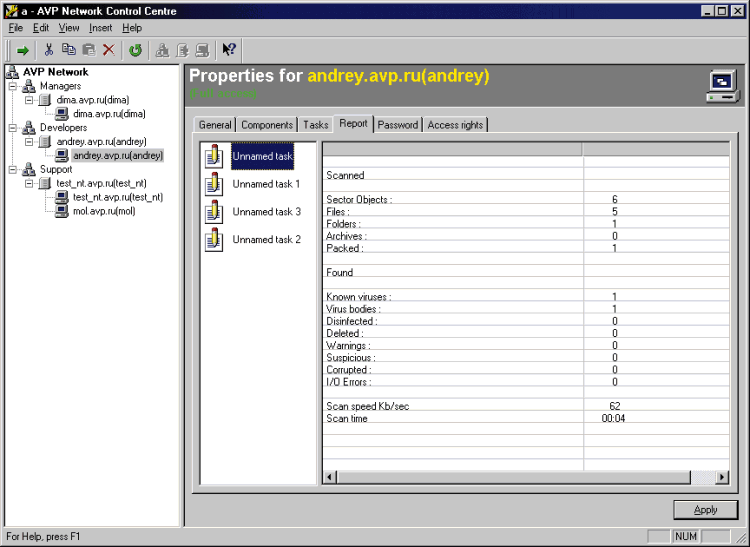
Task: Switch to the Access rights tab
Action: (455, 125)
